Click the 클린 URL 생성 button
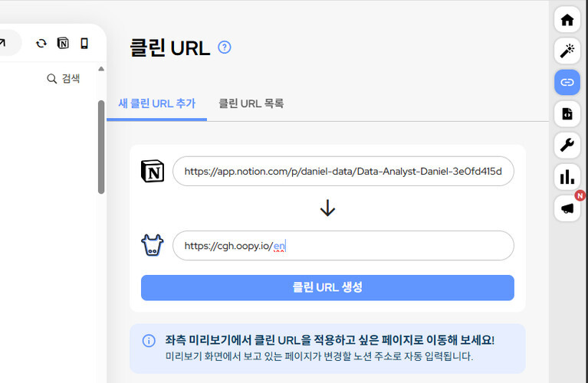The image size is (588, 383). pos(327,287)
